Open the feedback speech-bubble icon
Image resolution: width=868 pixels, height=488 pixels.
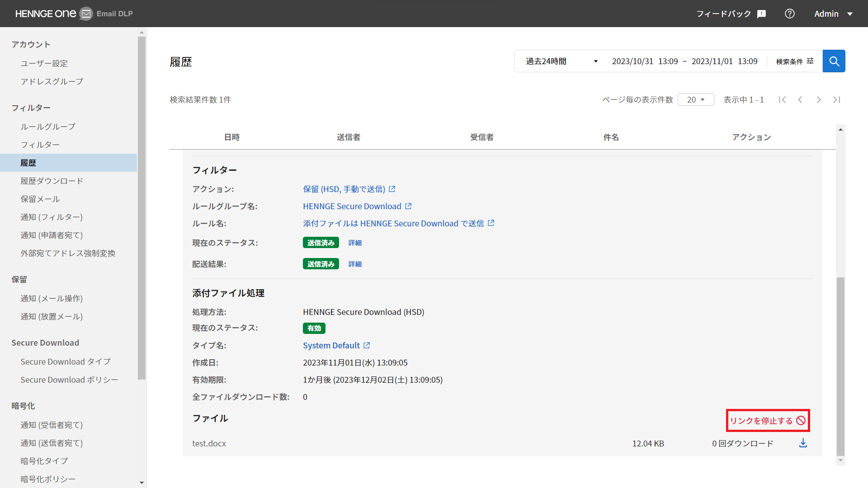[762, 14]
